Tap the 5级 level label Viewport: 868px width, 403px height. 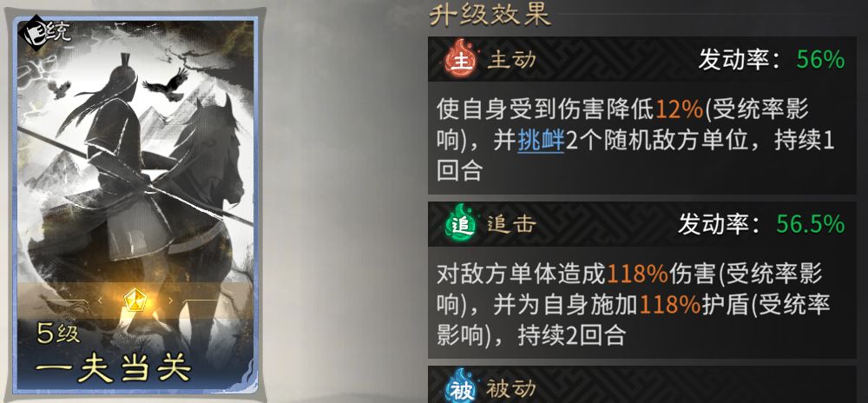click(x=59, y=334)
